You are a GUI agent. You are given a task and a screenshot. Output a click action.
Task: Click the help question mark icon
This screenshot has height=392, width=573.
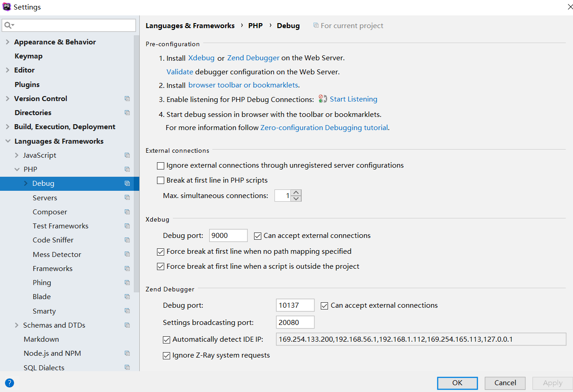point(10,383)
